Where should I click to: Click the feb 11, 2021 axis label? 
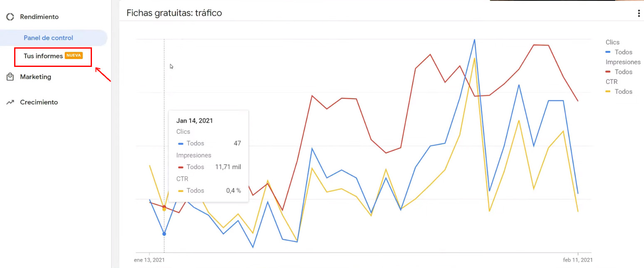tap(578, 260)
